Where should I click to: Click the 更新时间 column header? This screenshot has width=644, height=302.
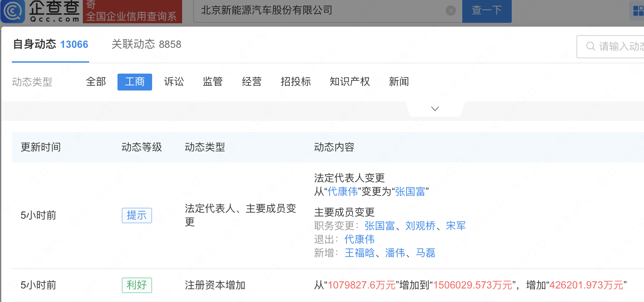tap(41, 147)
